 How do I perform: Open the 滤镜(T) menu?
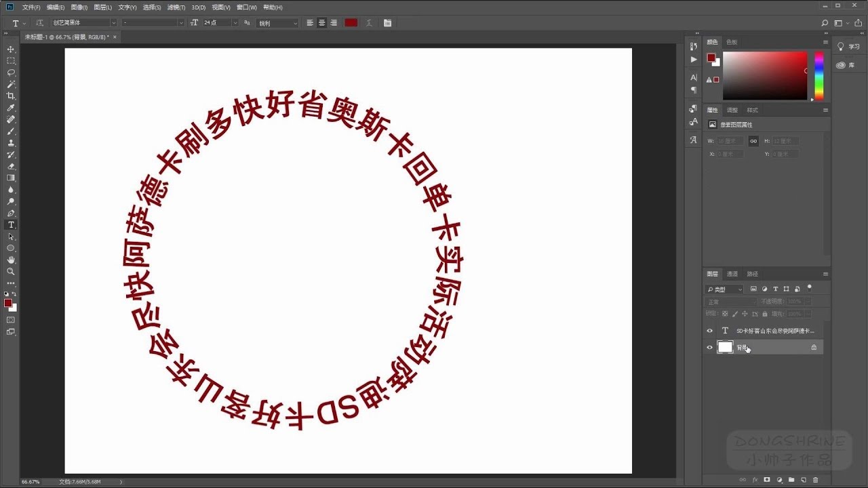pos(176,7)
